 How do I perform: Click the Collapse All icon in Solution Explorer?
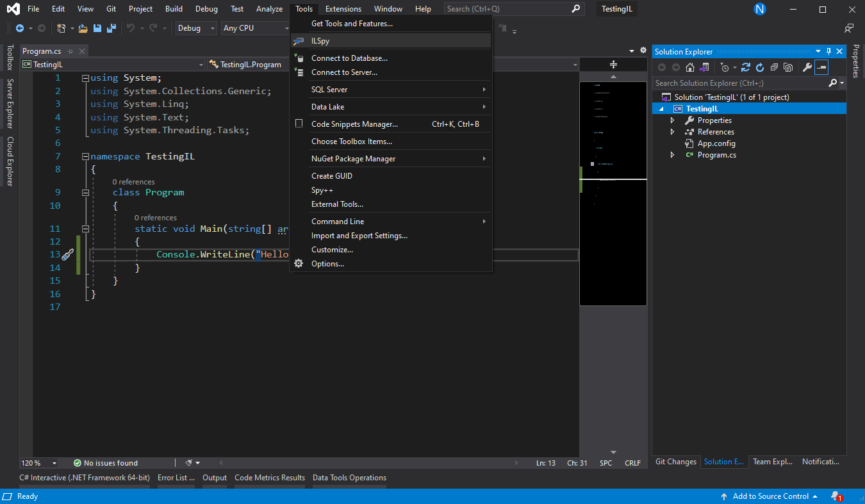[774, 67]
